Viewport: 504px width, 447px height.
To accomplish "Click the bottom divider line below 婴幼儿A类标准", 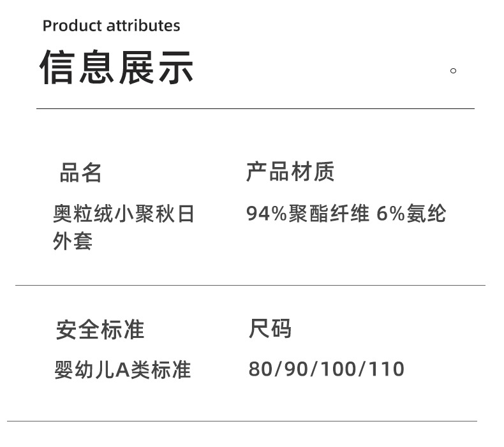I will pyautogui.click(x=242, y=421).
